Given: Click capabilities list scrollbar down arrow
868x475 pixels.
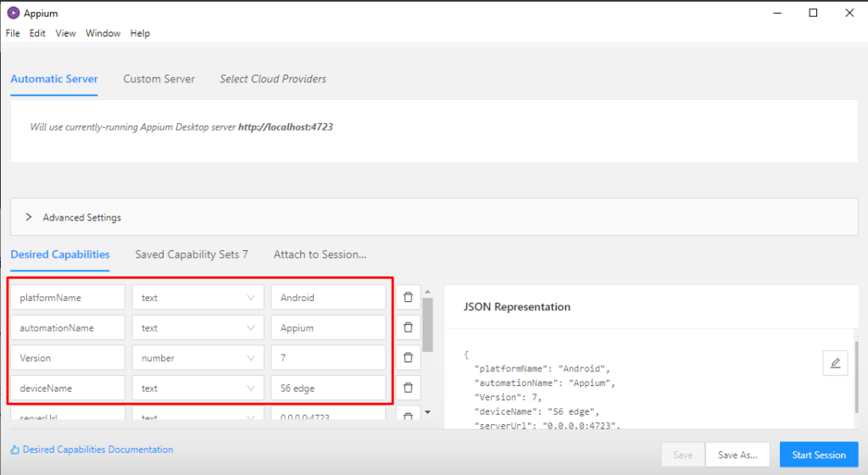Looking at the screenshot, I should (427, 412).
